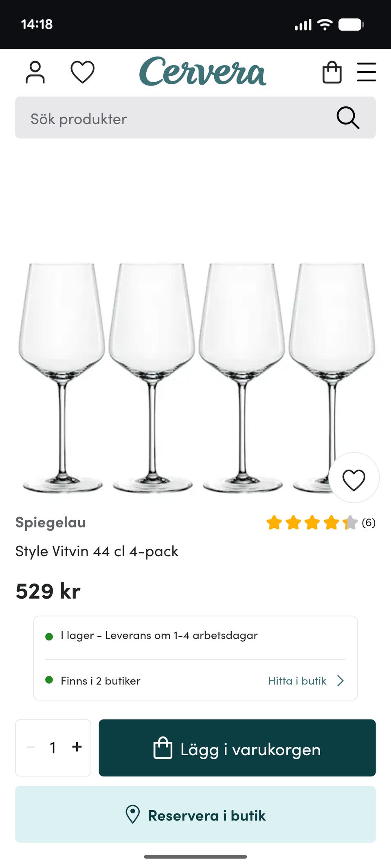Viewport: 391px width, 868px height.
Task: Tap the search magnifier icon
Action: [348, 118]
